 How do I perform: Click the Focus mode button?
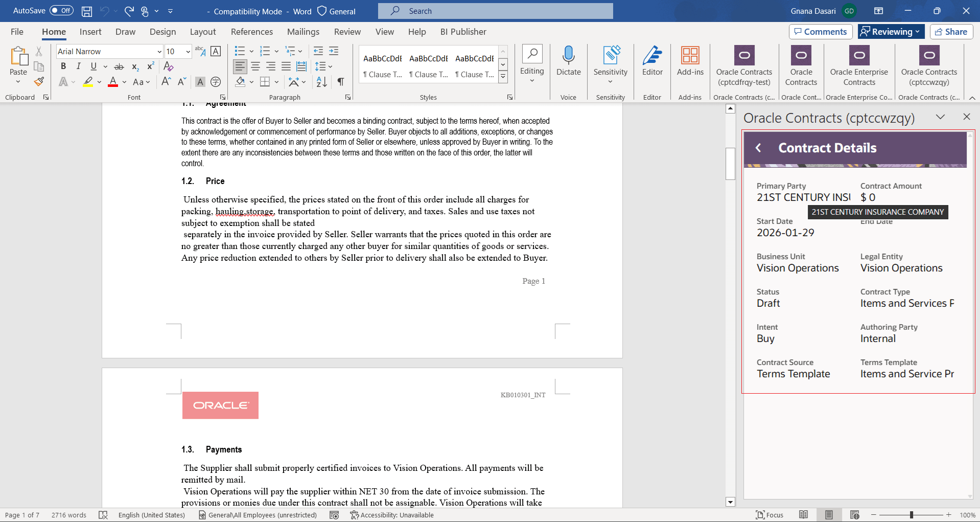coord(769,515)
